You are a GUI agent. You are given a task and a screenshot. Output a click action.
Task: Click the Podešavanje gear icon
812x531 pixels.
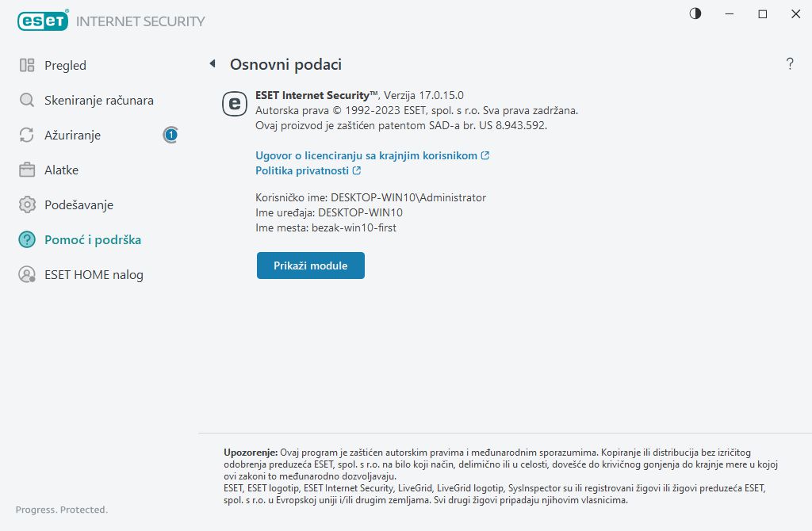(27, 205)
